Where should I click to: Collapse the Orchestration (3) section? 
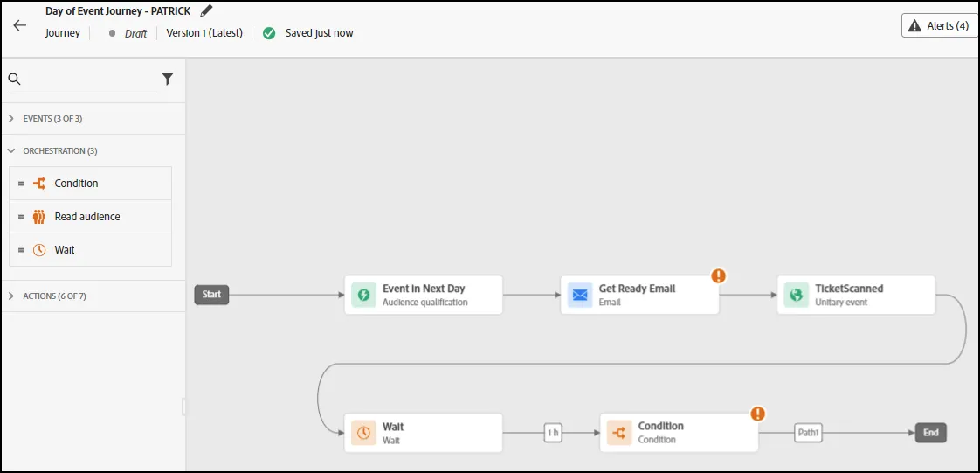point(93,150)
